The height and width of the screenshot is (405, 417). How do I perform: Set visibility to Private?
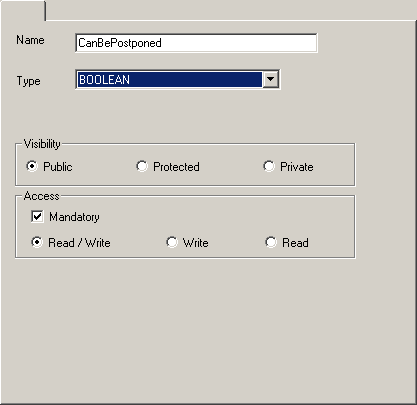click(269, 166)
